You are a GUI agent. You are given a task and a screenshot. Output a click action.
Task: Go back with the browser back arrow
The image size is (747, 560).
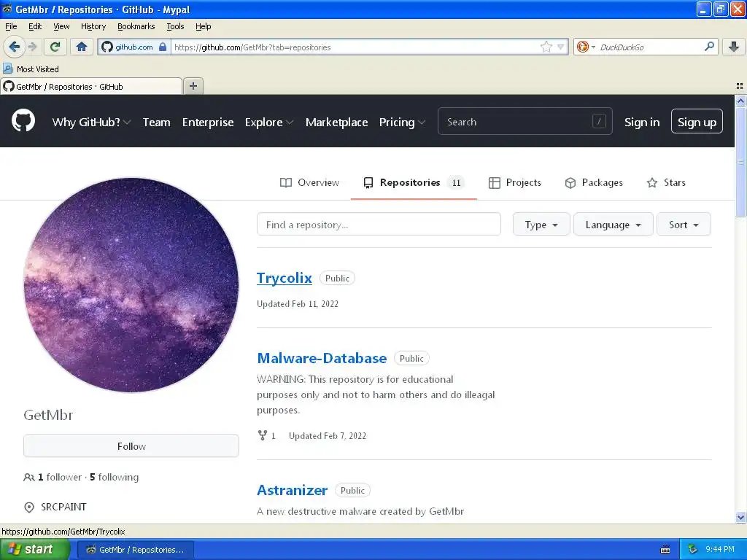(x=14, y=47)
